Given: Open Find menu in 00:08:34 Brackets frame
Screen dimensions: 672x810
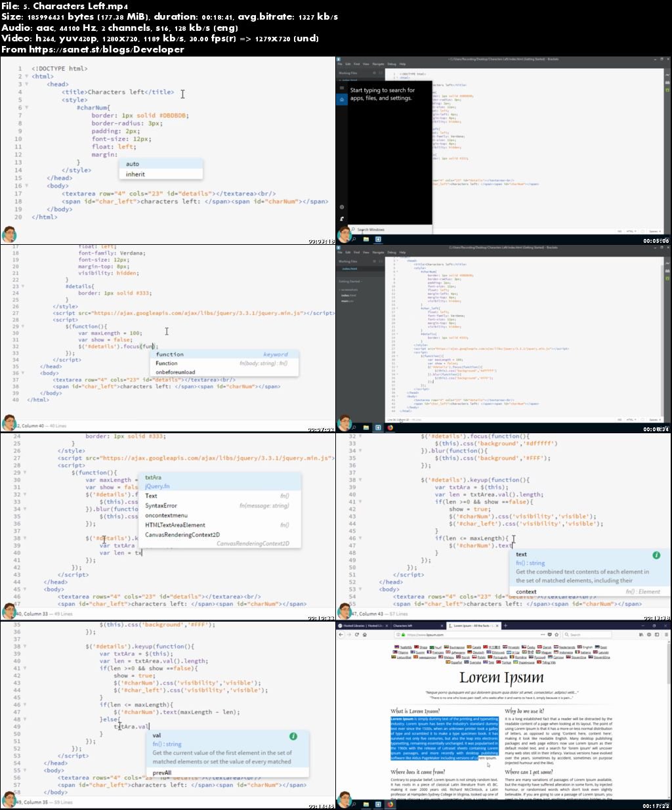Looking at the screenshot, I should pos(356,252).
